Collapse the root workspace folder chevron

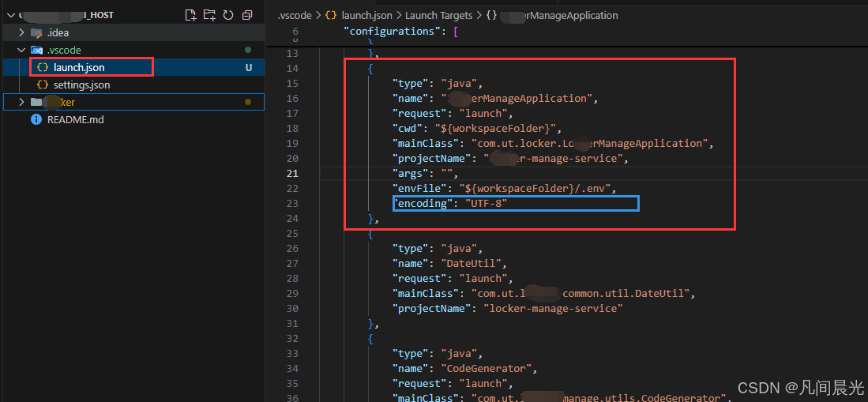[x=12, y=15]
